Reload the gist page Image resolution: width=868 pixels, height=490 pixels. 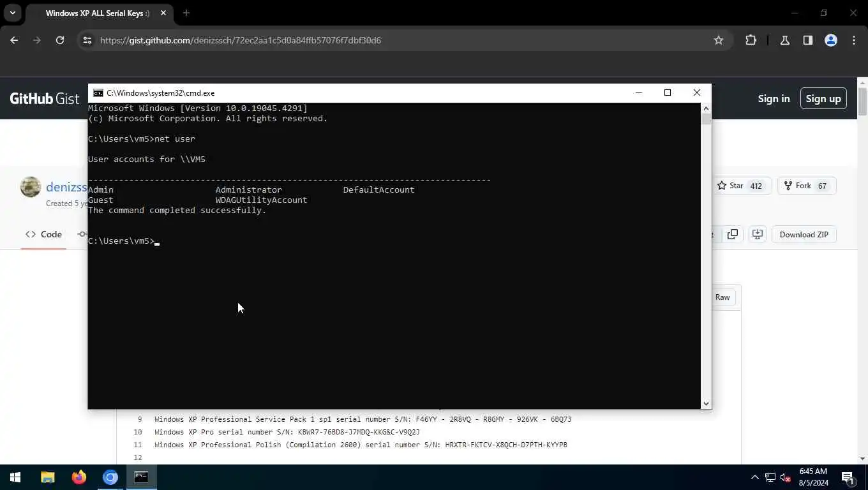(60, 40)
